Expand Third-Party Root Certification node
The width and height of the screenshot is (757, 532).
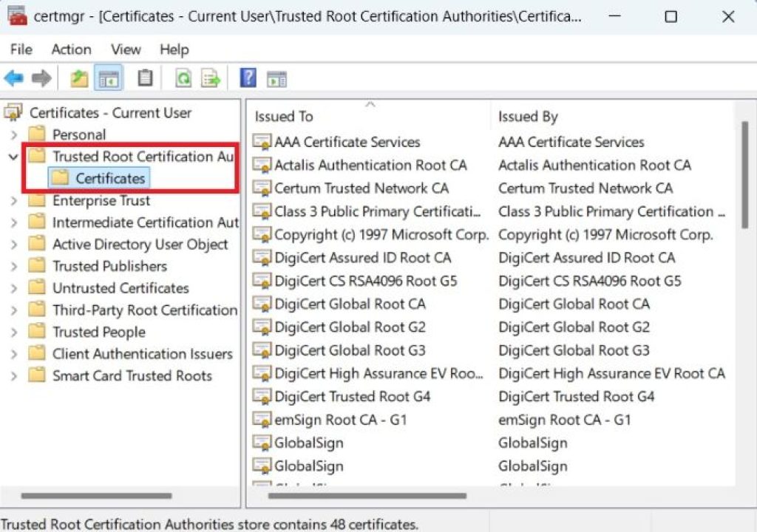tap(14, 310)
